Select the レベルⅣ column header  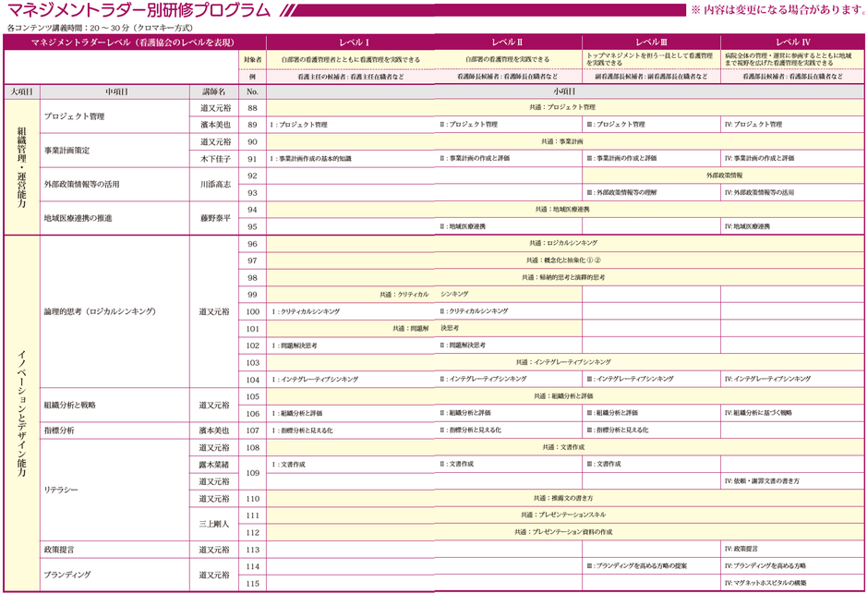(792, 42)
